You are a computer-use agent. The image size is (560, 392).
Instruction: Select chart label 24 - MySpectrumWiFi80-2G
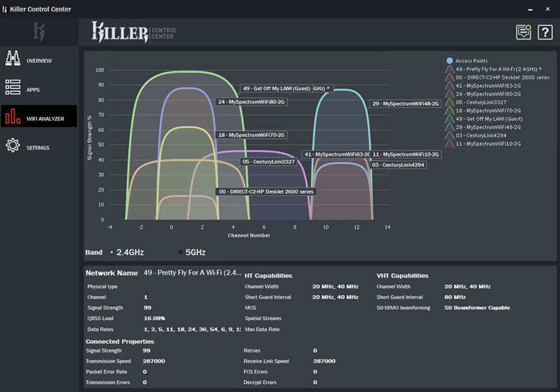click(251, 102)
